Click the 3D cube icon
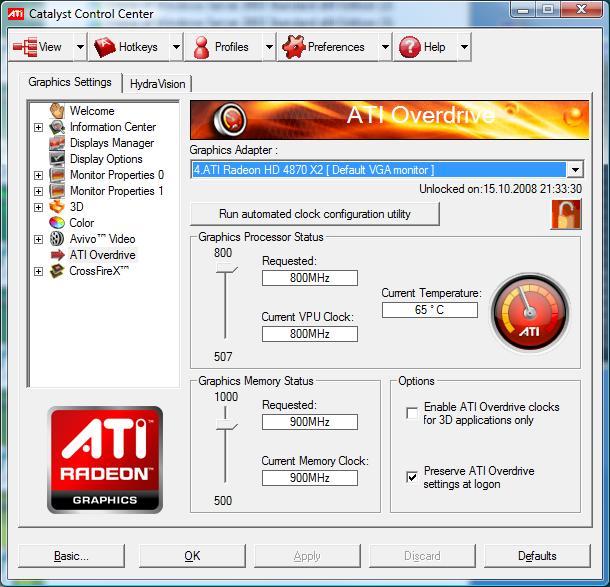The image size is (610, 587). [x=57, y=207]
